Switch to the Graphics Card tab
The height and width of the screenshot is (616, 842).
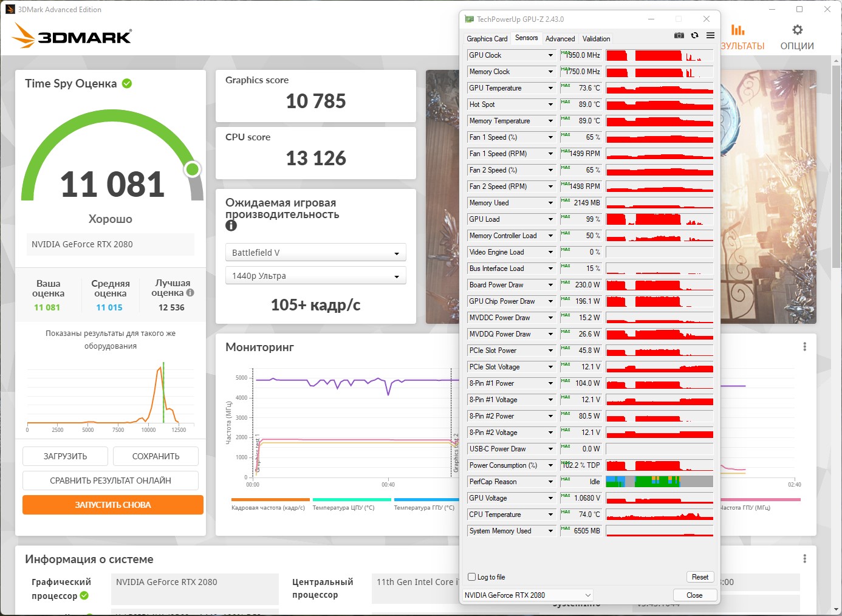[x=487, y=38]
